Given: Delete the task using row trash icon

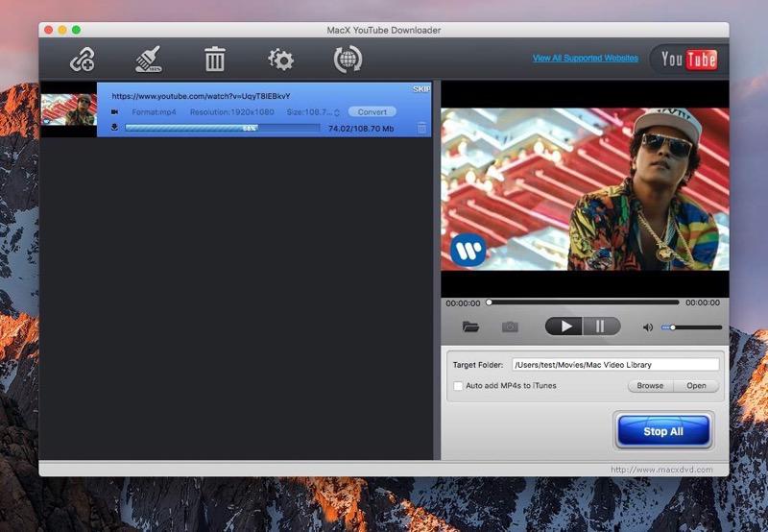Looking at the screenshot, I should 421,128.
